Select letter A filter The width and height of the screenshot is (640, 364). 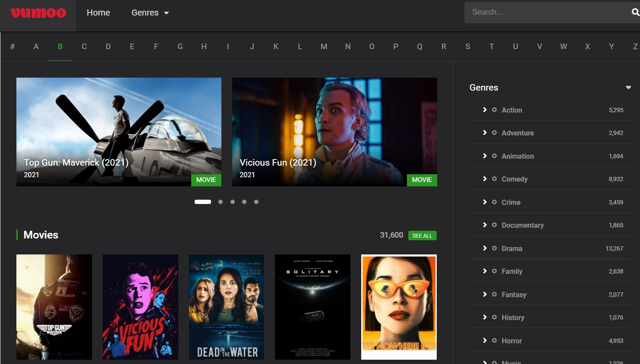(36, 47)
